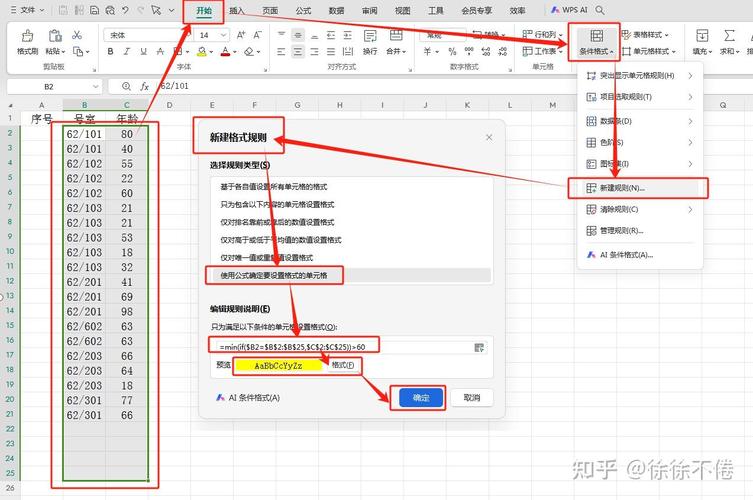The height and width of the screenshot is (500, 753).
Task: Align text right
Action: coord(315,51)
